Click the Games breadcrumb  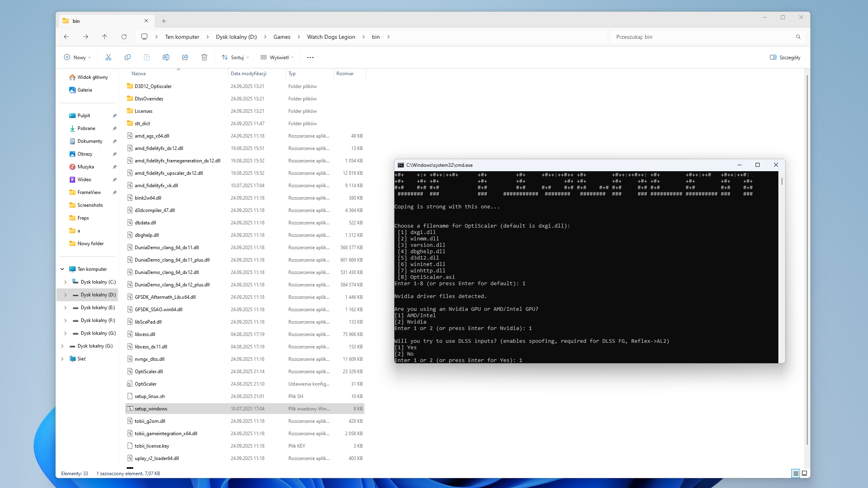282,37
